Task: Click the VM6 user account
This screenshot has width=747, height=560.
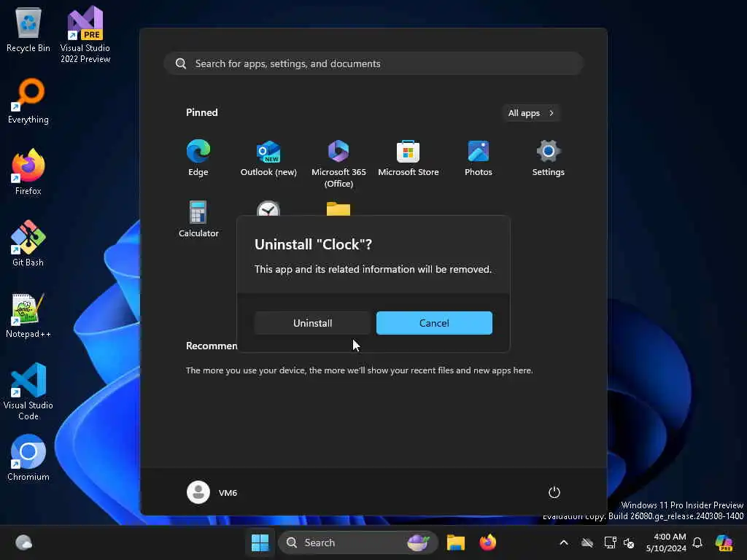Action: tap(212, 492)
